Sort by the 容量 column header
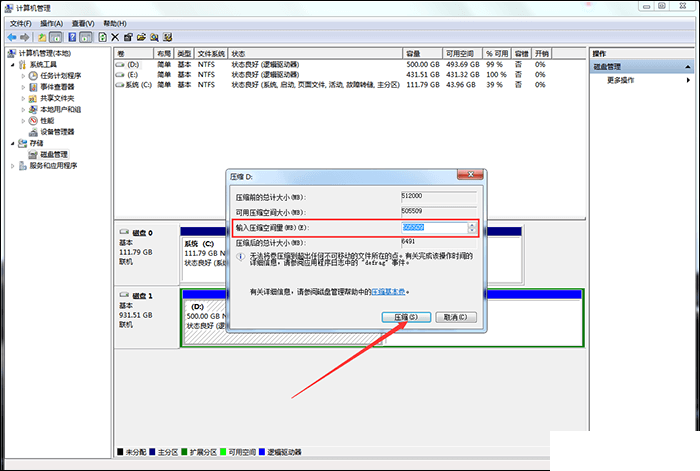700x471 pixels. (x=422, y=54)
